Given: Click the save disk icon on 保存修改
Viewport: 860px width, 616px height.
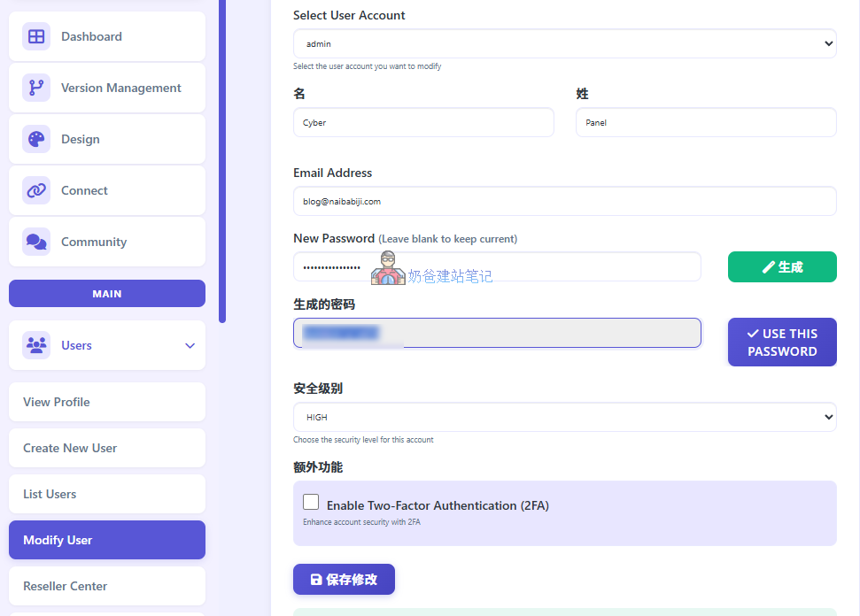Looking at the screenshot, I should tap(316, 579).
